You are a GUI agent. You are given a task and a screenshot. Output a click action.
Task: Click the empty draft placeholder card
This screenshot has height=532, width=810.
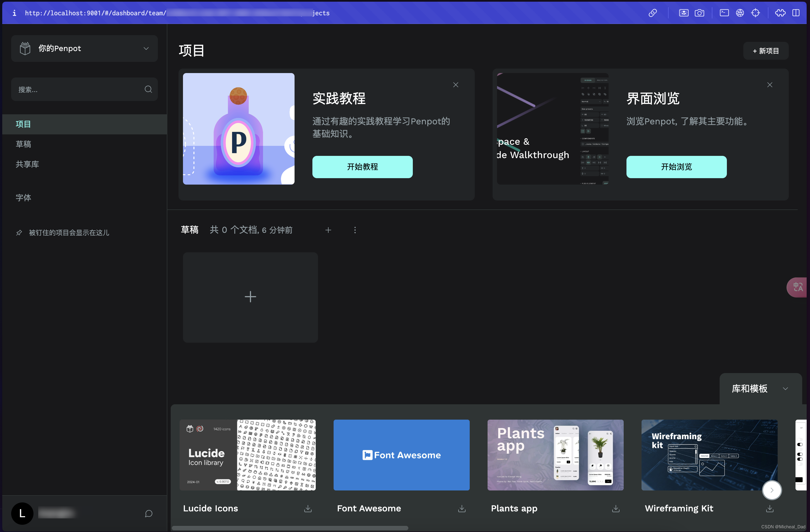250,297
